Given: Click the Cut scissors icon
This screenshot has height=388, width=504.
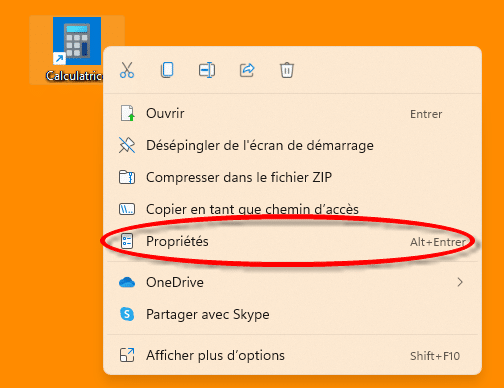Looking at the screenshot, I should (127, 70).
